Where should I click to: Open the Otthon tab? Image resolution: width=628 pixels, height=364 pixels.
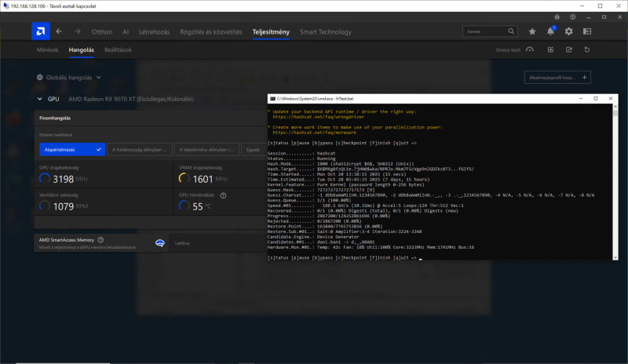click(102, 31)
